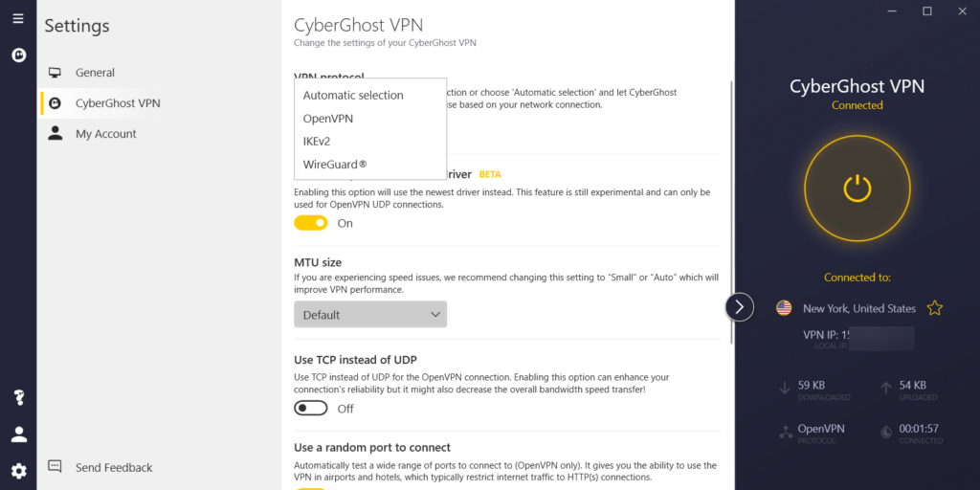The height and width of the screenshot is (490, 980).
Task: Open My Account settings section
Action: [105, 134]
